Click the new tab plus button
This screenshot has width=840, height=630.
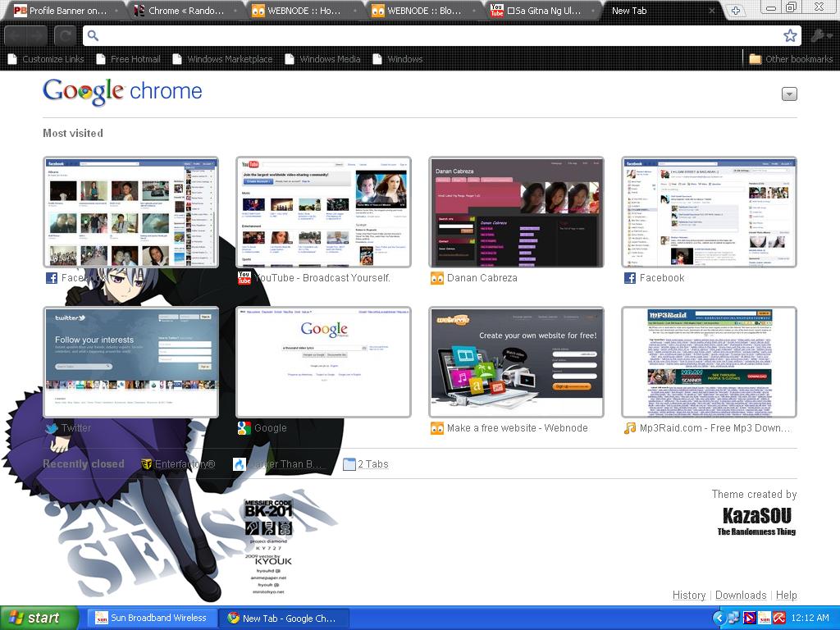click(x=735, y=11)
